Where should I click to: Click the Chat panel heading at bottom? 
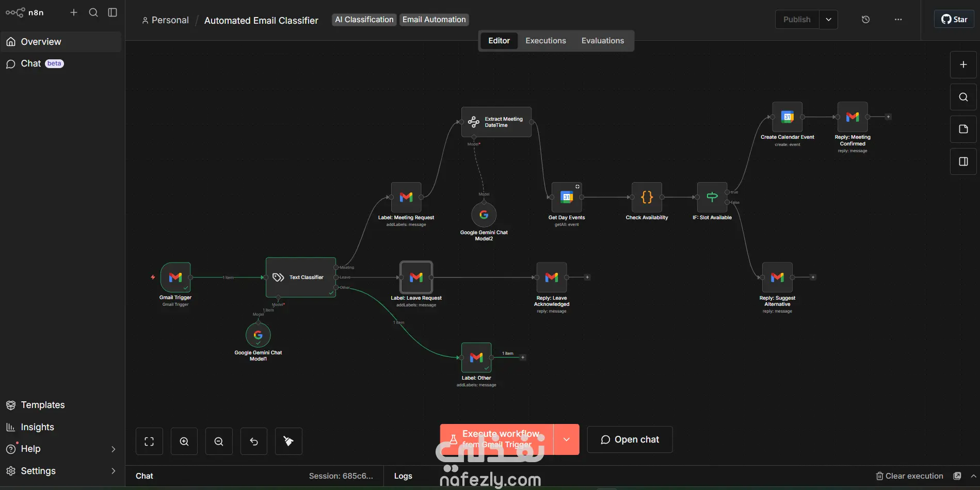pos(144,476)
